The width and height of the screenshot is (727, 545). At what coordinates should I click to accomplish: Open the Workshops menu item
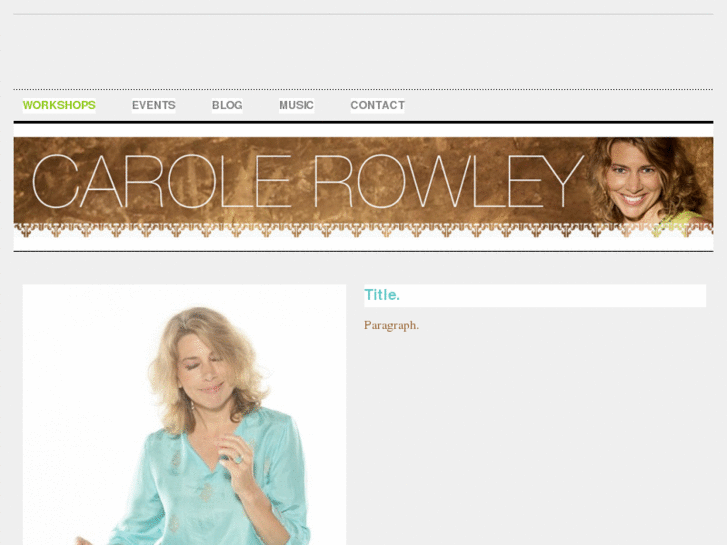pyautogui.click(x=59, y=105)
